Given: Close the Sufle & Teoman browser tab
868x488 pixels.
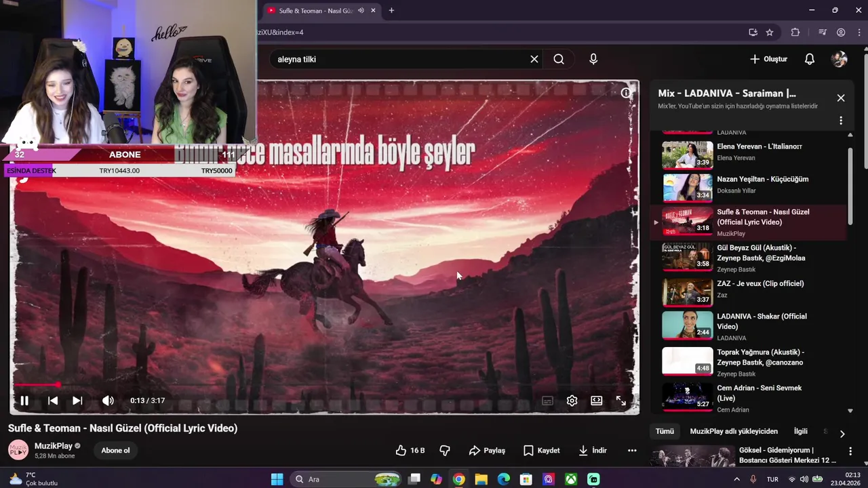Looking at the screenshot, I should (x=374, y=10).
